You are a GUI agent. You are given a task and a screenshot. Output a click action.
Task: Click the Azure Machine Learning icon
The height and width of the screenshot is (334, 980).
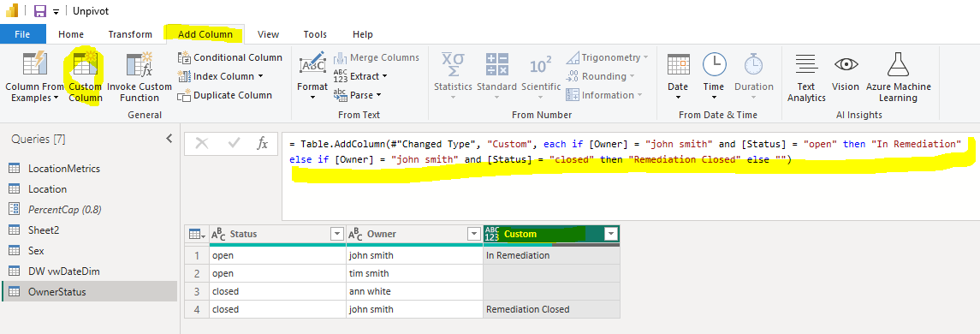pyautogui.click(x=898, y=64)
